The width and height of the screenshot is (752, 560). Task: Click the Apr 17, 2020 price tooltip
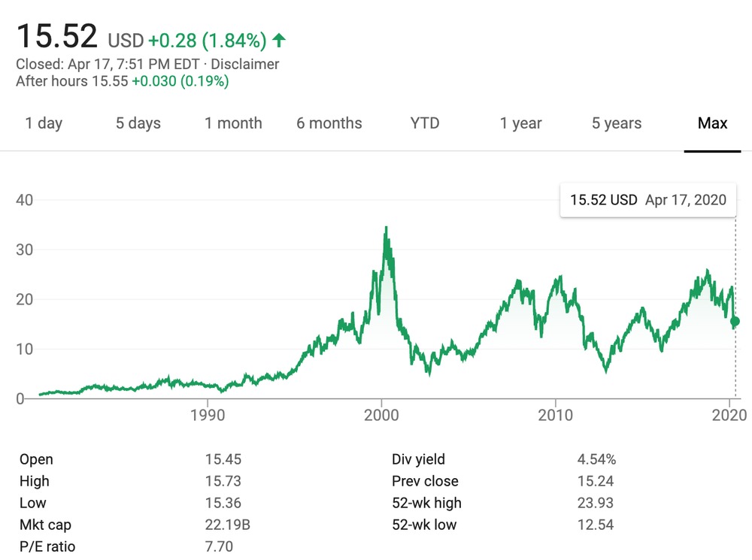(x=647, y=200)
